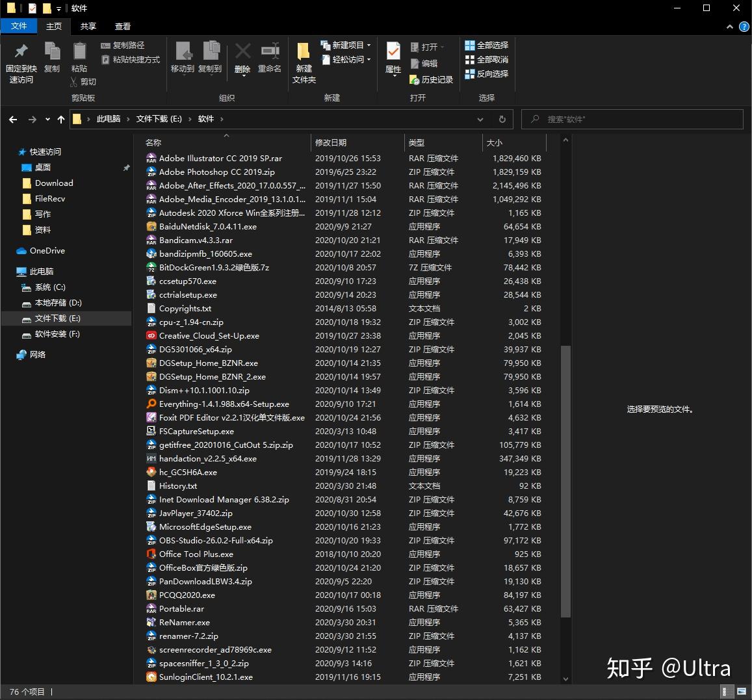Viewport: 752px width, 700px height.
Task: Click the Paste icon in ribbon
Action: (79, 51)
